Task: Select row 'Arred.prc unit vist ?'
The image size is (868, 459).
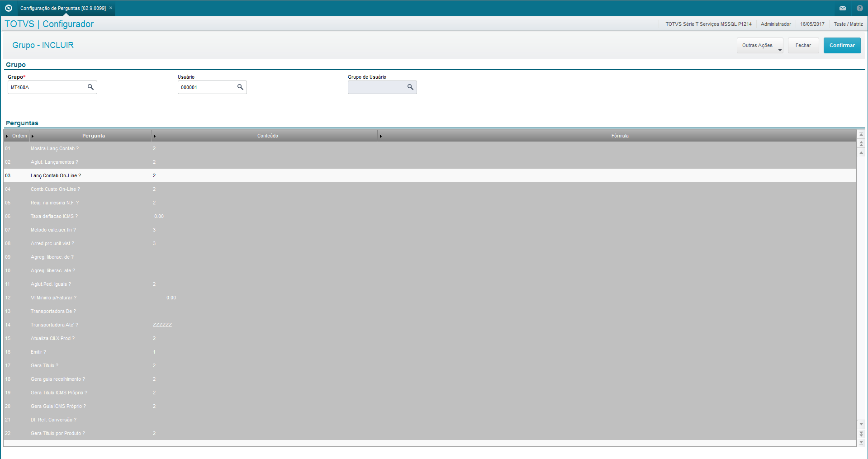Action: (x=430, y=243)
